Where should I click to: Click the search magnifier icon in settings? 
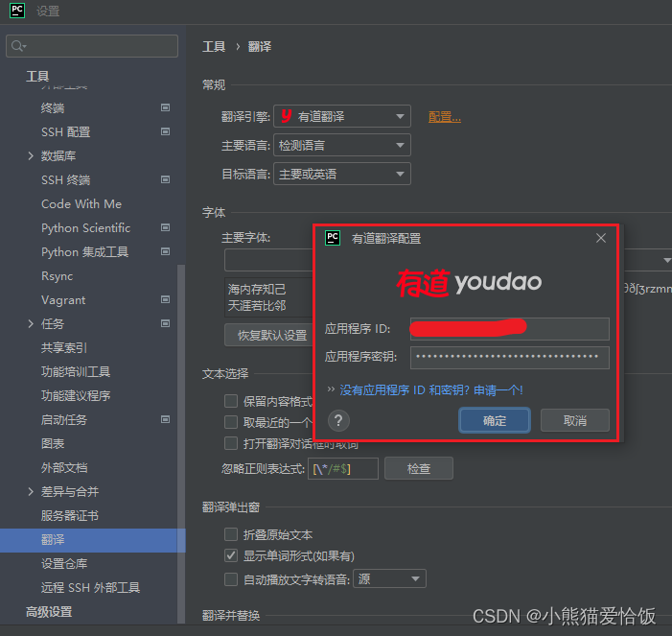pyautogui.click(x=18, y=46)
